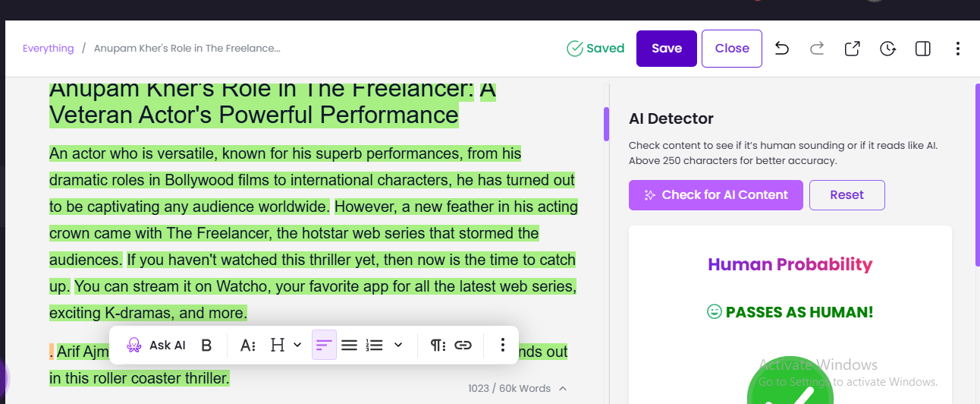Viewport: 980px width, 404px height.
Task: Open version history clock icon
Action: pos(887,49)
